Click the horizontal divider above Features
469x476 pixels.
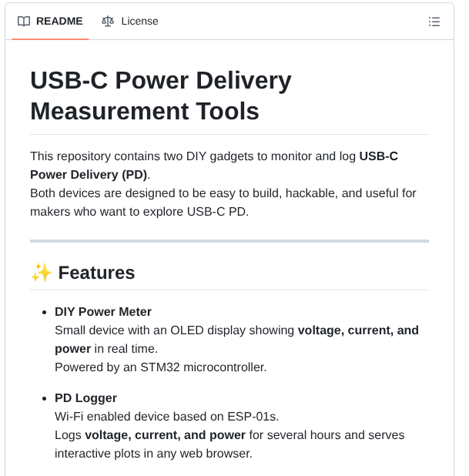[229, 241]
